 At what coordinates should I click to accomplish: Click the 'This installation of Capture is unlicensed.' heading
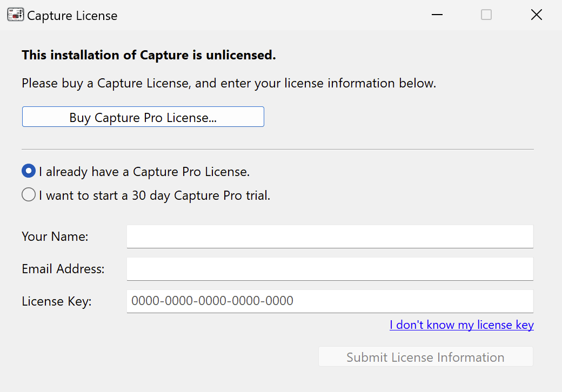(x=149, y=55)
